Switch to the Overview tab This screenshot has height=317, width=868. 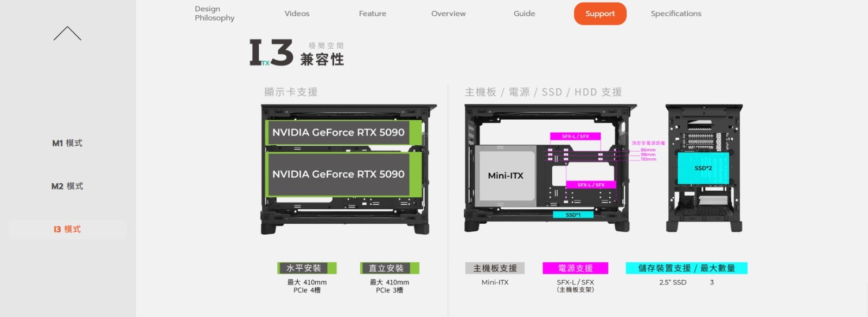[x=449, y=14]
